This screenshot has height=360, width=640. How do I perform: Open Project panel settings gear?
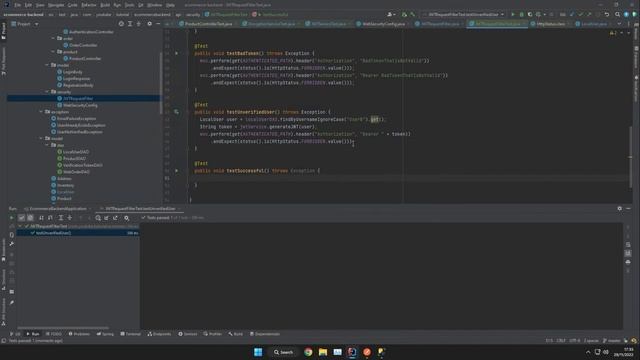(149, 24)
